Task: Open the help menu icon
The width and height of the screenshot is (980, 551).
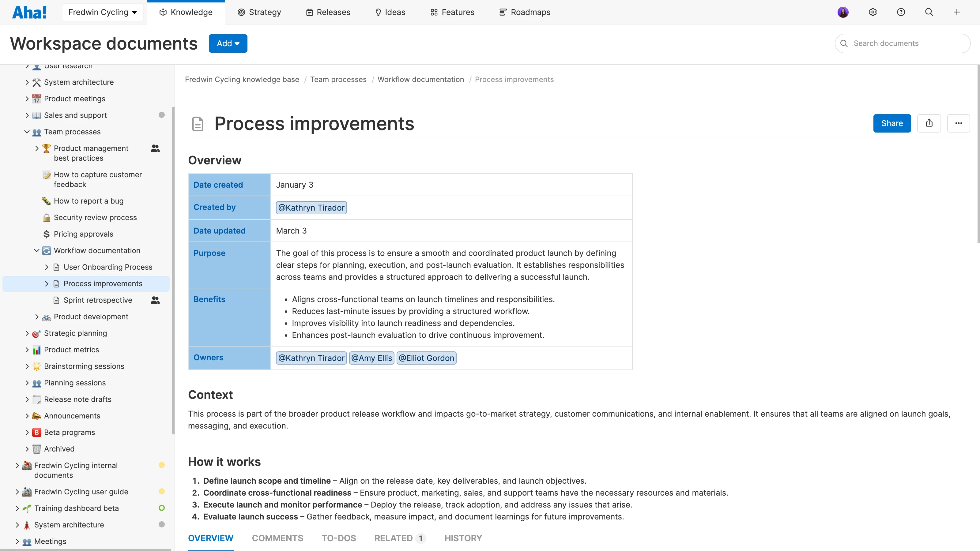Action: coord(901,12)
